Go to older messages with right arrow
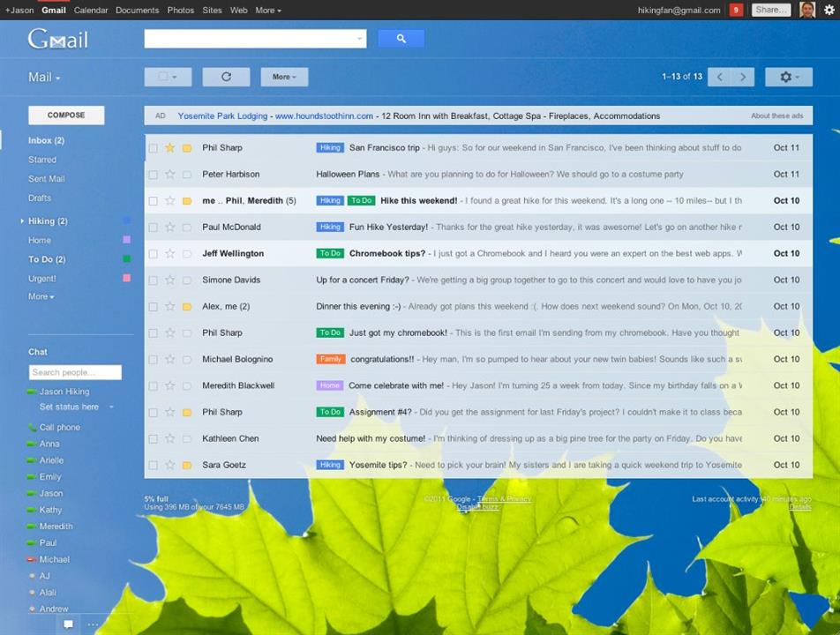 click(743, 77)
